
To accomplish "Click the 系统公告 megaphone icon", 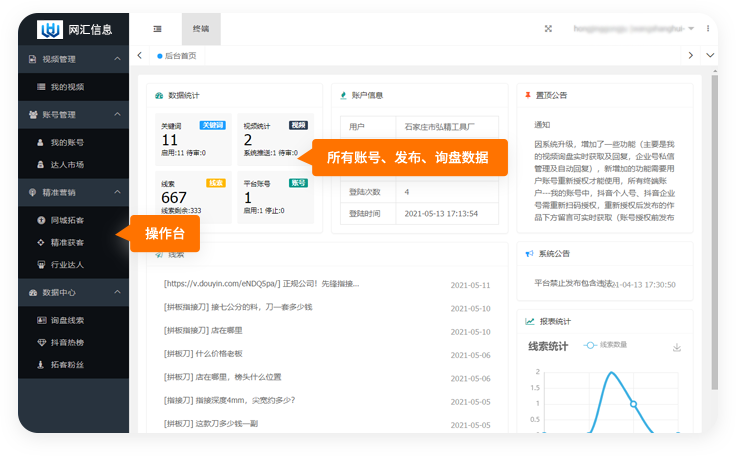I will point(529,254).
